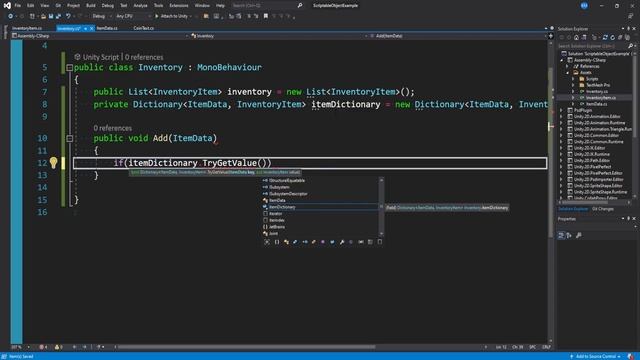
Task: Open the File menu
Action: (x=18, y=6)
